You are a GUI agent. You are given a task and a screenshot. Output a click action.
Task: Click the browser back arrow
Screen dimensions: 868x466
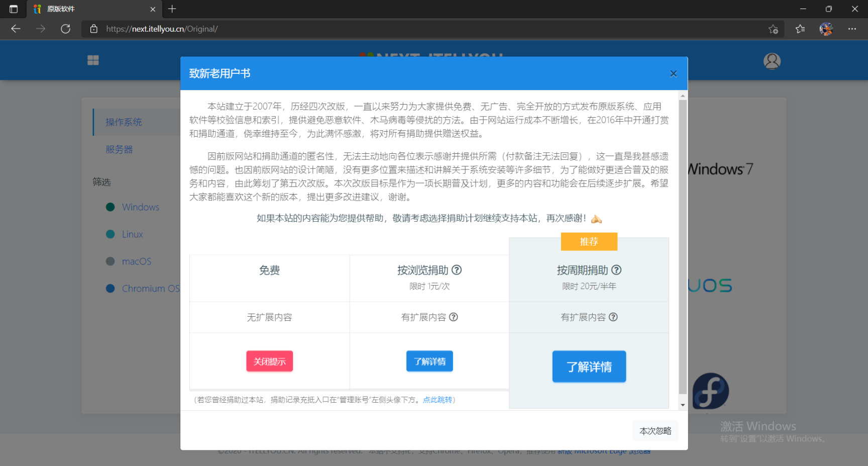(16, 29)
